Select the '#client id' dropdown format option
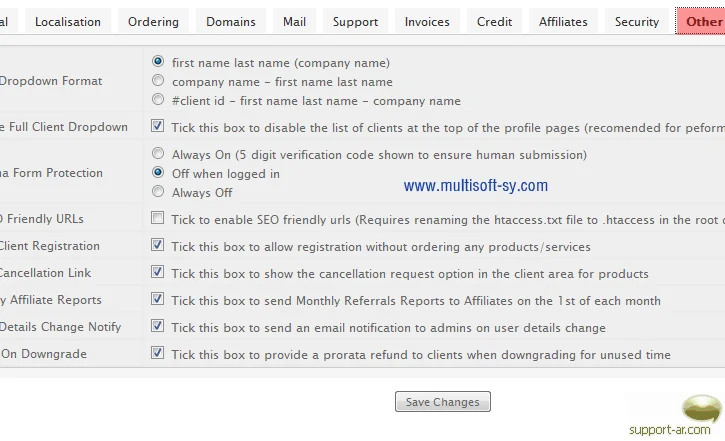 point(158,100)
